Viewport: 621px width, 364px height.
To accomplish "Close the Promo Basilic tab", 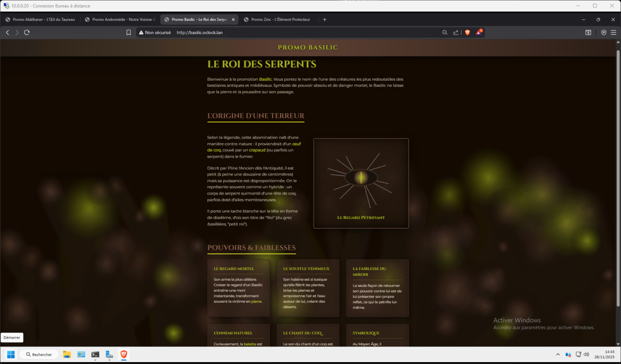I will point(233,19).
